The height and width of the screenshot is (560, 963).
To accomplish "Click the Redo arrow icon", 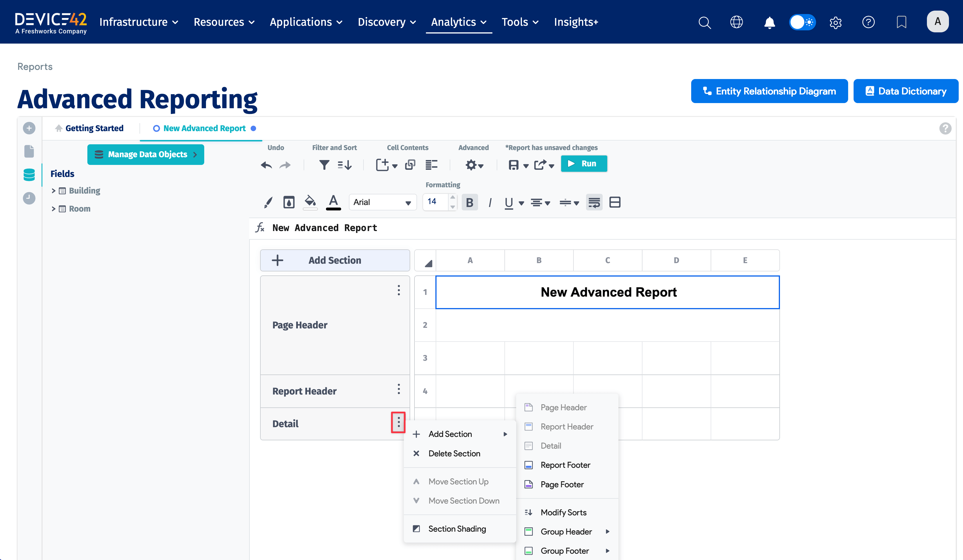I will [285, 165].
